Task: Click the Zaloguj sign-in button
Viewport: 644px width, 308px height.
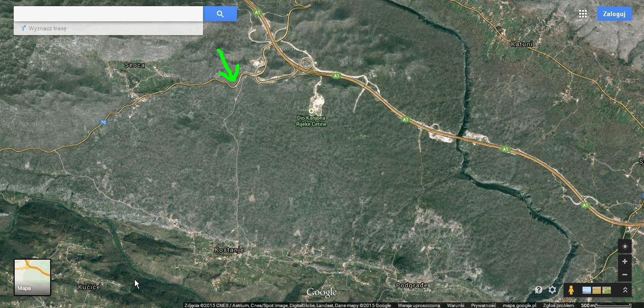Action: point(614,14)
